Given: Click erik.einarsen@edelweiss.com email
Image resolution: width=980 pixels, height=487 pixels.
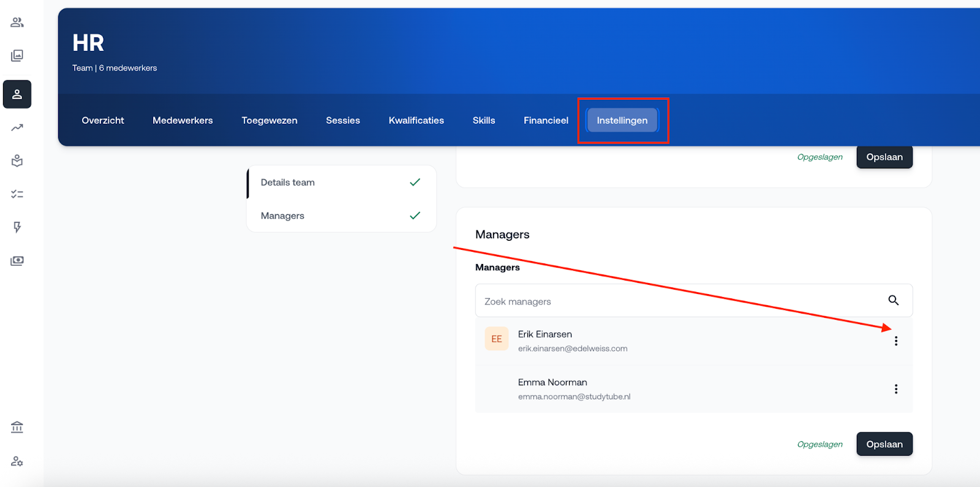Looking at the screenshot, I should click(x=573, y=349).
